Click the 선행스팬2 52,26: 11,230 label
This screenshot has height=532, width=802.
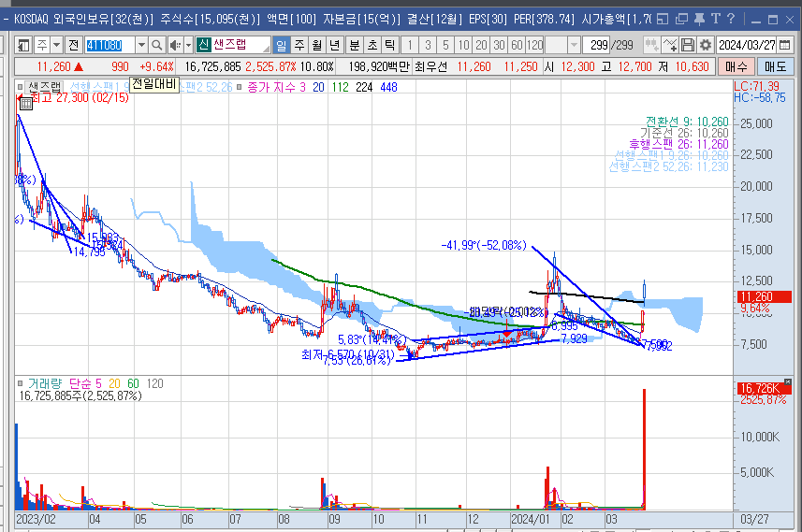[x=668, y=166]
